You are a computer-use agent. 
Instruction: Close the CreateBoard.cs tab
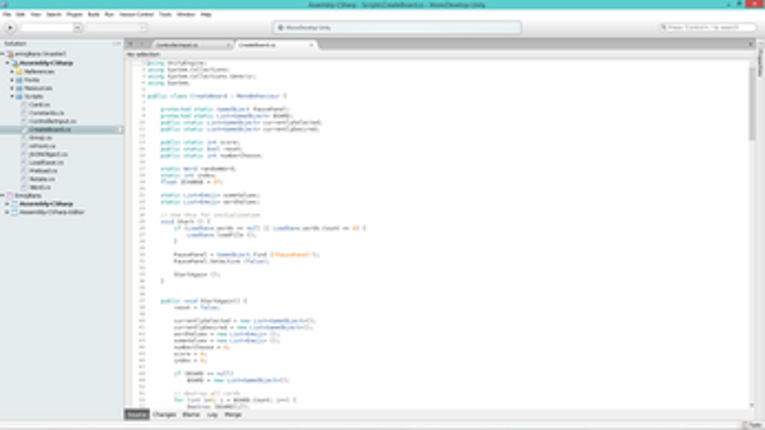(311, 45)
